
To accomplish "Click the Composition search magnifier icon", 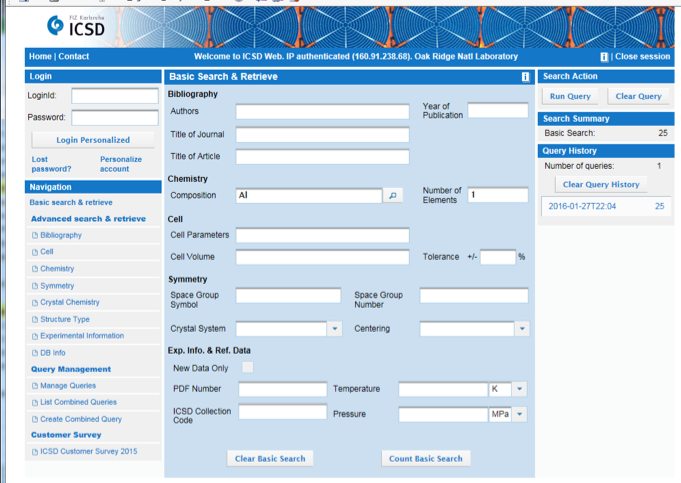I will (x=393, y=196).
